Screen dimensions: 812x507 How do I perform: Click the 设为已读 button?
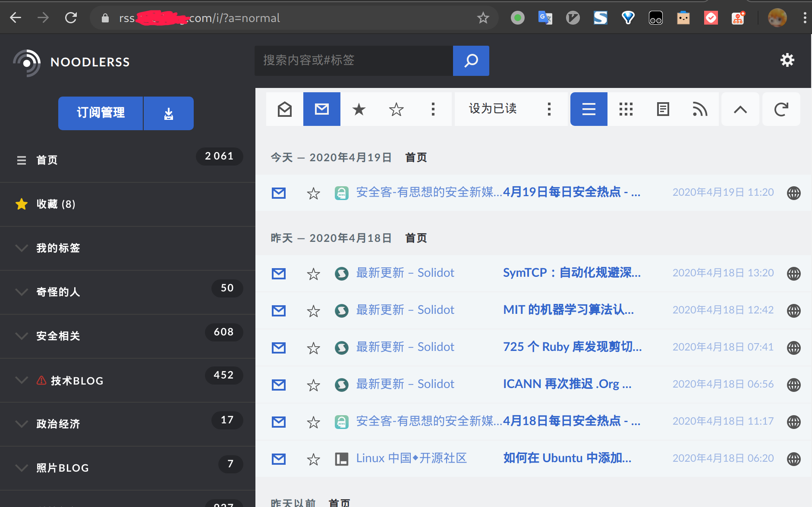[493, 110]
